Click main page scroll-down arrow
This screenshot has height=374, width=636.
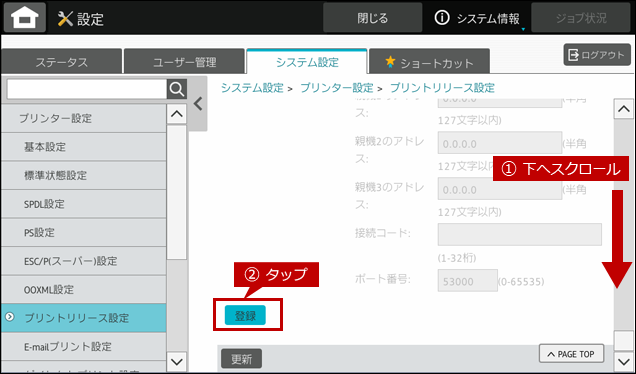[x=623, y=361]
